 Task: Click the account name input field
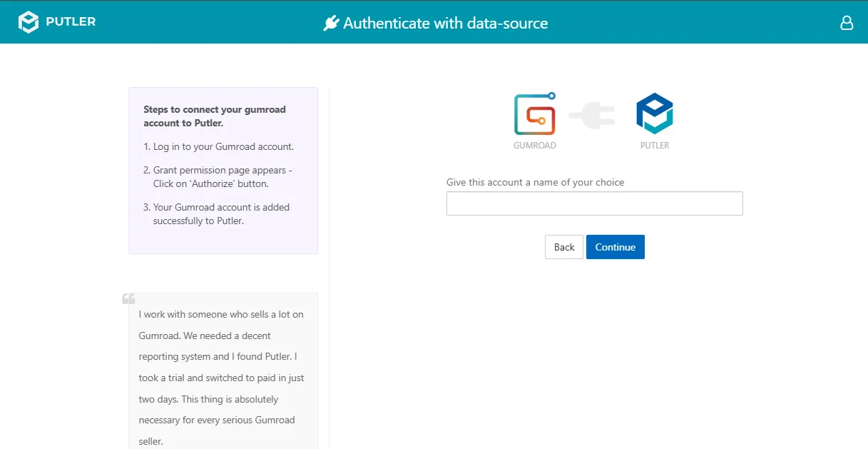coord(595,203)
